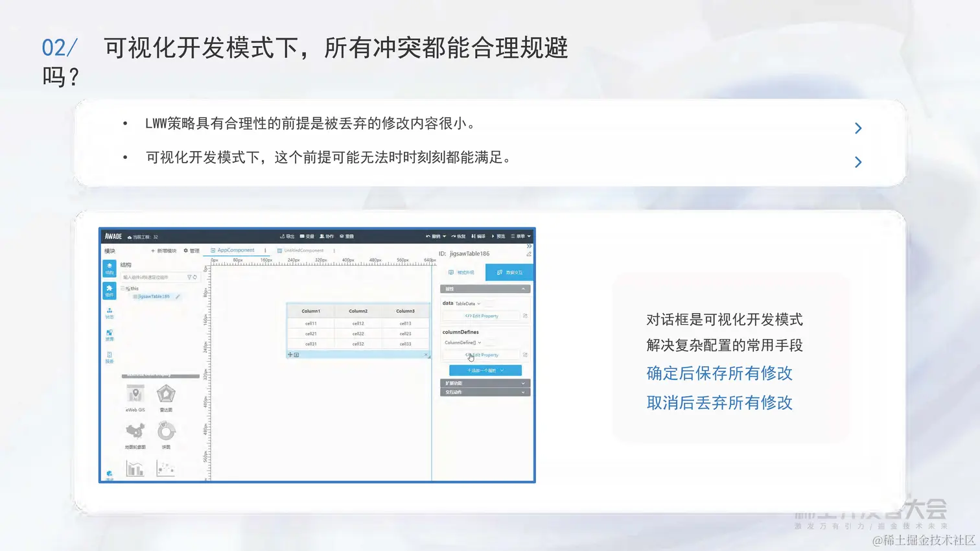Click the delete X icon on table footer
The image size is (980, 551).
click(426, 355)
